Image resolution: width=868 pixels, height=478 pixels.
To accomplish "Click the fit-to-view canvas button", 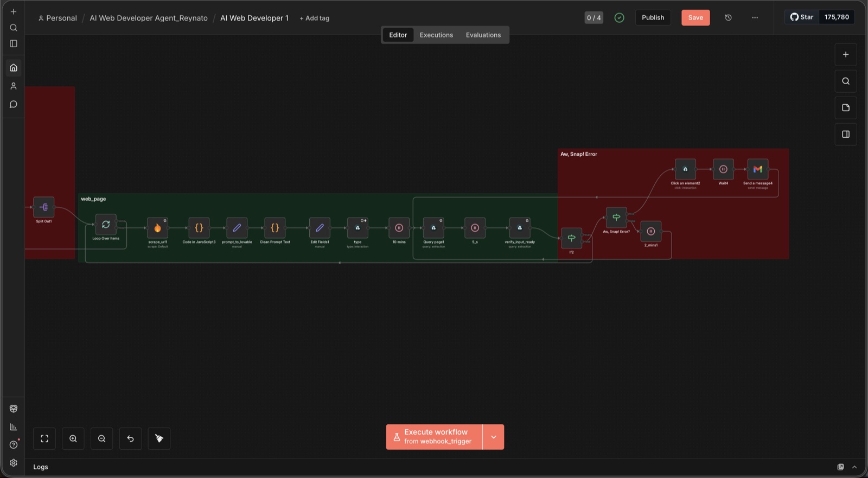I will (x=44, y=438).
